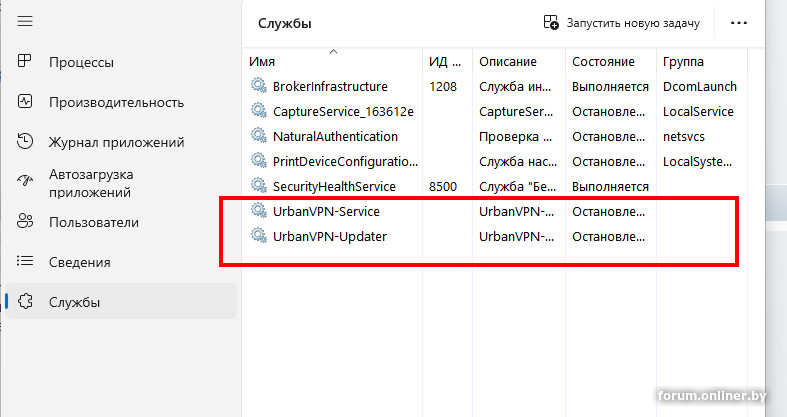Sort services by Состояние column

tap(603, 62)
